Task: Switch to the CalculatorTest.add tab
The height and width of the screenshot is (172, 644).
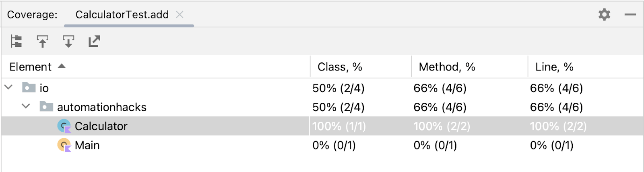Action: (x=122, y=15)
